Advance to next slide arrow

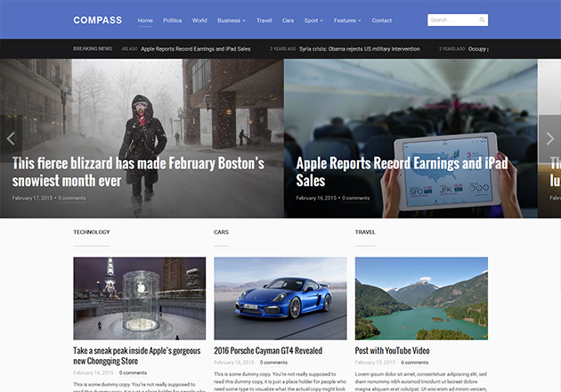pyautogui.click(x=550, y=139)
